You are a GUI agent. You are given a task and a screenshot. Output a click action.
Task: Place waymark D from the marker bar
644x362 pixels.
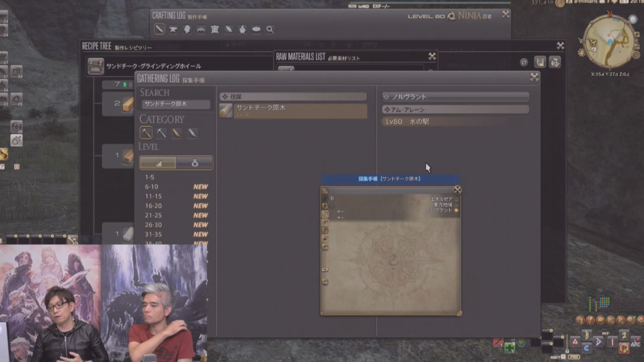(x=598, y=342)
